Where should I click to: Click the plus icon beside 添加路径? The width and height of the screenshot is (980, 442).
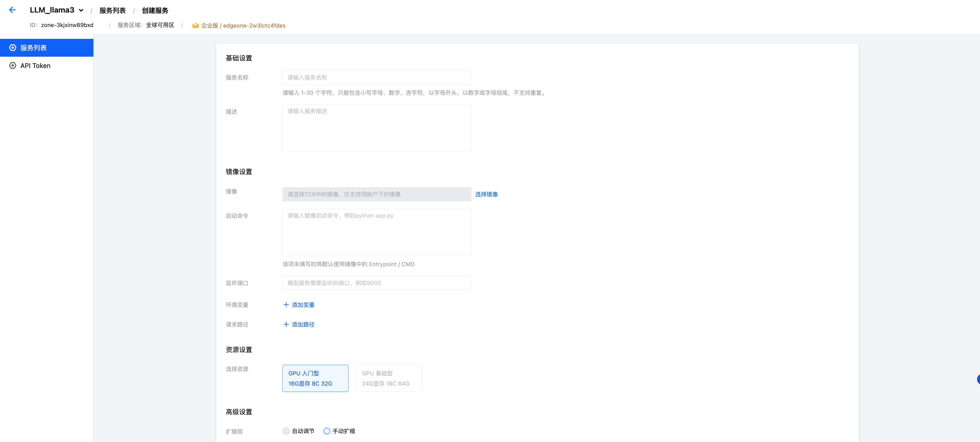(x=286, y=324)
